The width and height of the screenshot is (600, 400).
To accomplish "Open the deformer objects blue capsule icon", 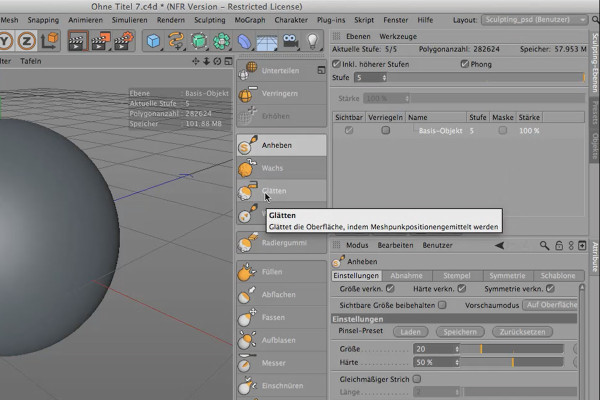I will 244,41.
